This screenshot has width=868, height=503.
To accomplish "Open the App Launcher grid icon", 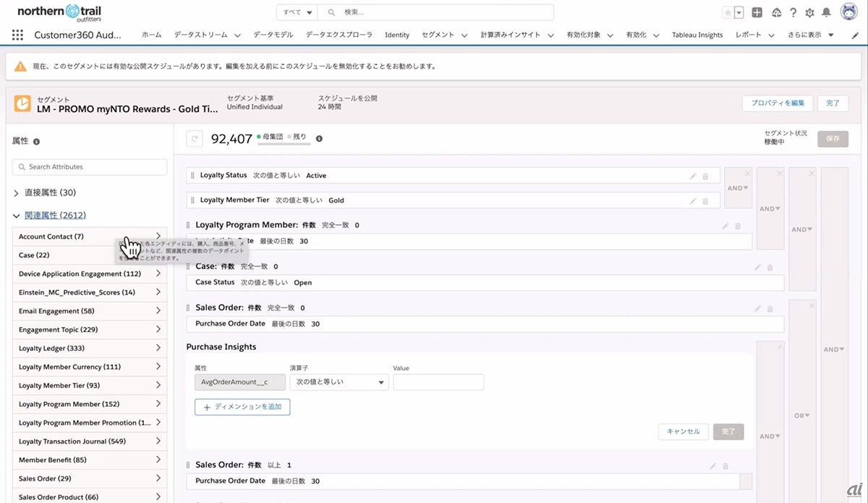I will click(x=18, y=35).
